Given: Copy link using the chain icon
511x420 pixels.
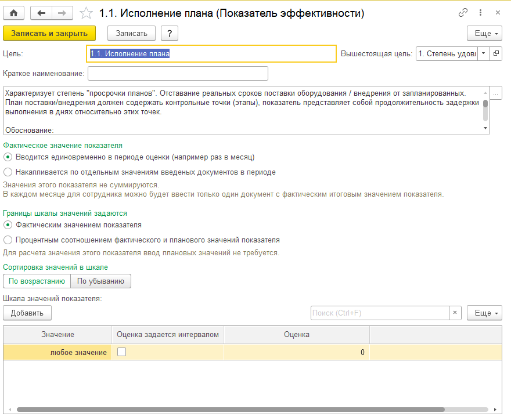Looking at the screenshot, I should (463, 13).
